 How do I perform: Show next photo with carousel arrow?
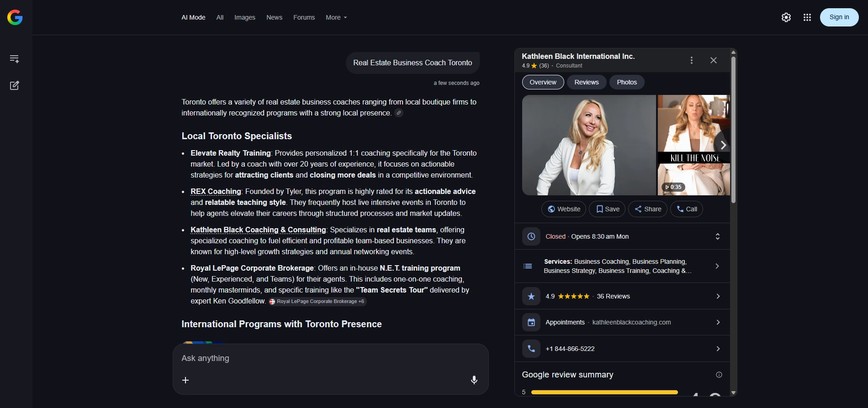(x=723, y=145)
